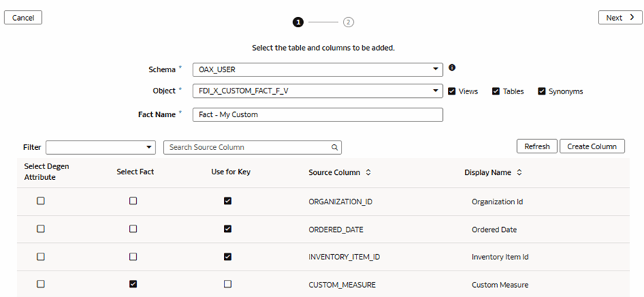644x297 pixels.
Task: Click the Fact Name text field
Action: pos(317,115)
